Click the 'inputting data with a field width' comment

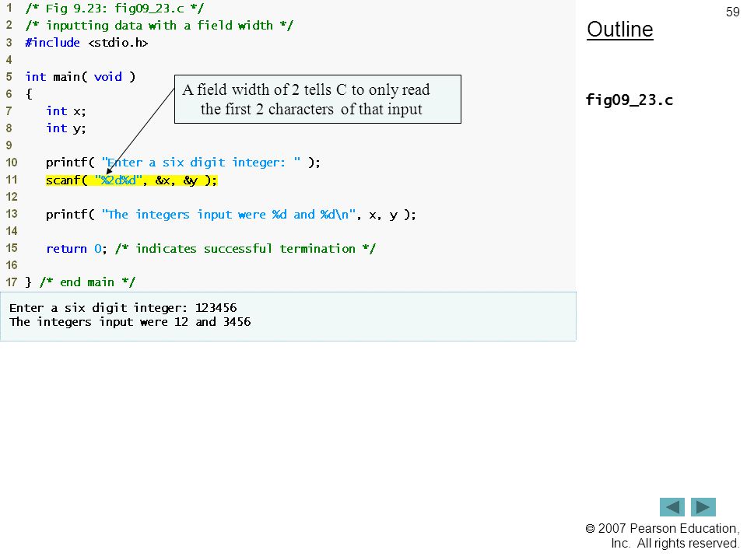(159, 26)
